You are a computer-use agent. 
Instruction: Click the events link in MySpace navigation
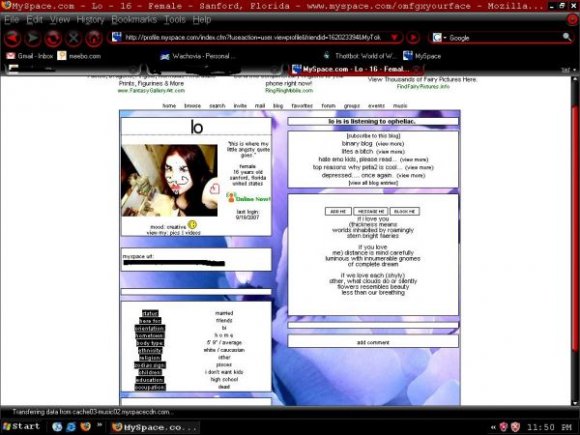(376, 106)
